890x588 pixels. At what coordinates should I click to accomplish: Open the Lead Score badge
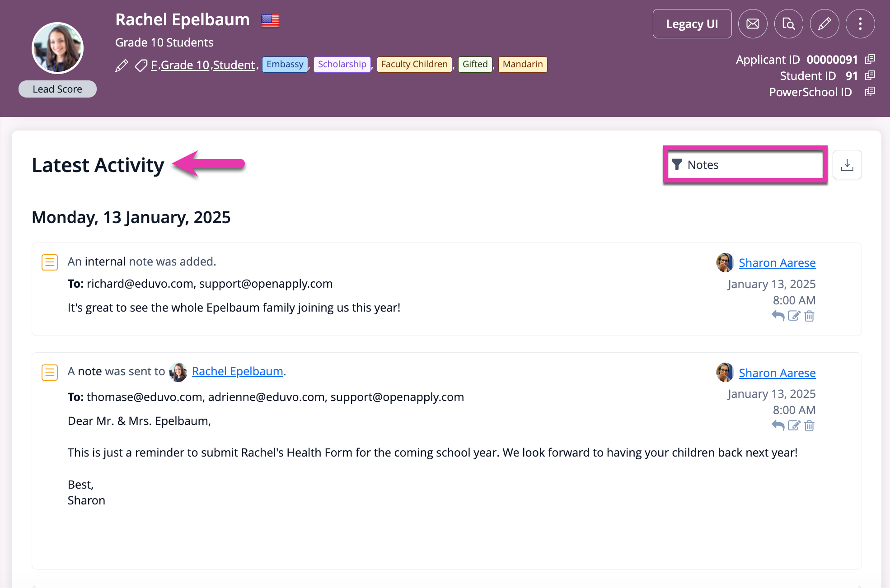point(57,89)
